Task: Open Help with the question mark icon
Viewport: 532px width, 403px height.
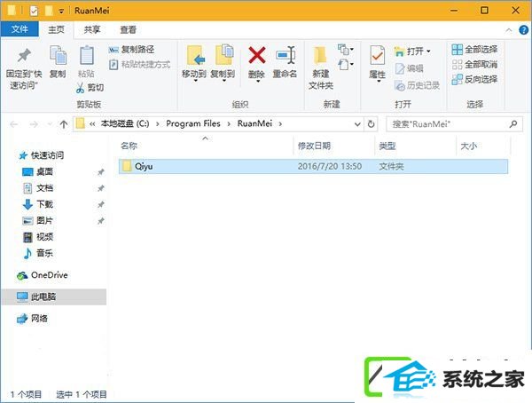Action: [523, 30]
